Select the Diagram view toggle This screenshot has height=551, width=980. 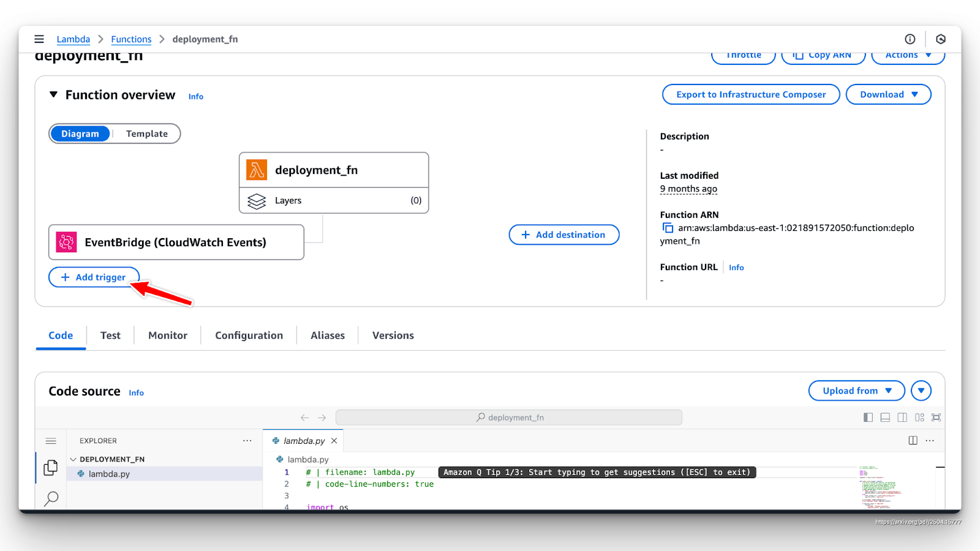pos(80,133)
